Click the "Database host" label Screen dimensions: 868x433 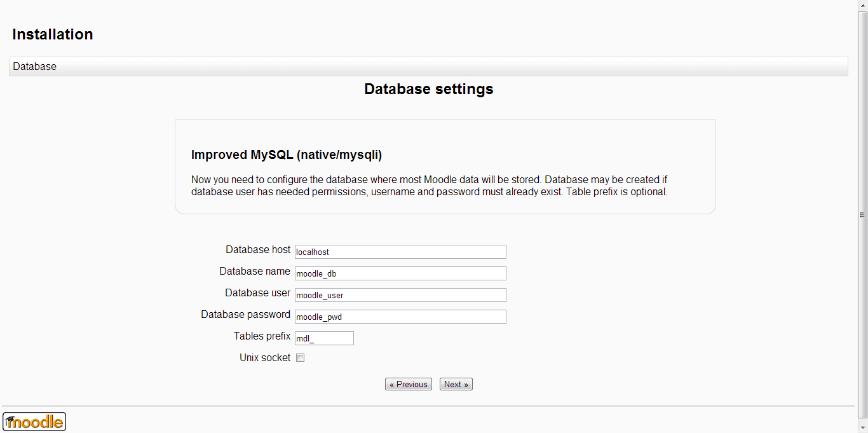[258, 250]
